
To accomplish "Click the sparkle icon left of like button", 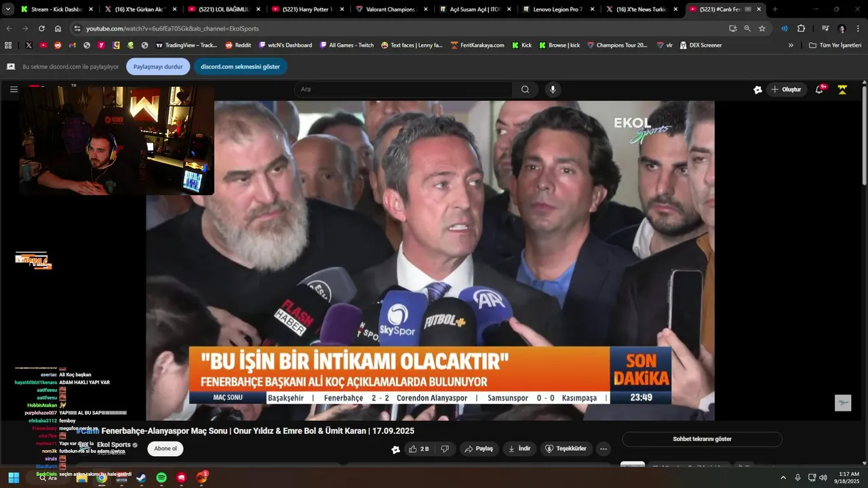I will tap(396, 449).
